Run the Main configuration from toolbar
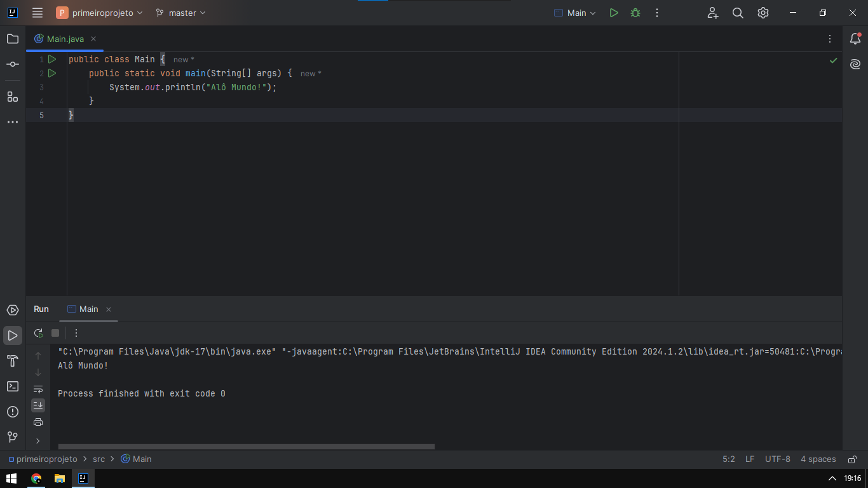 [x=614, y=13]
